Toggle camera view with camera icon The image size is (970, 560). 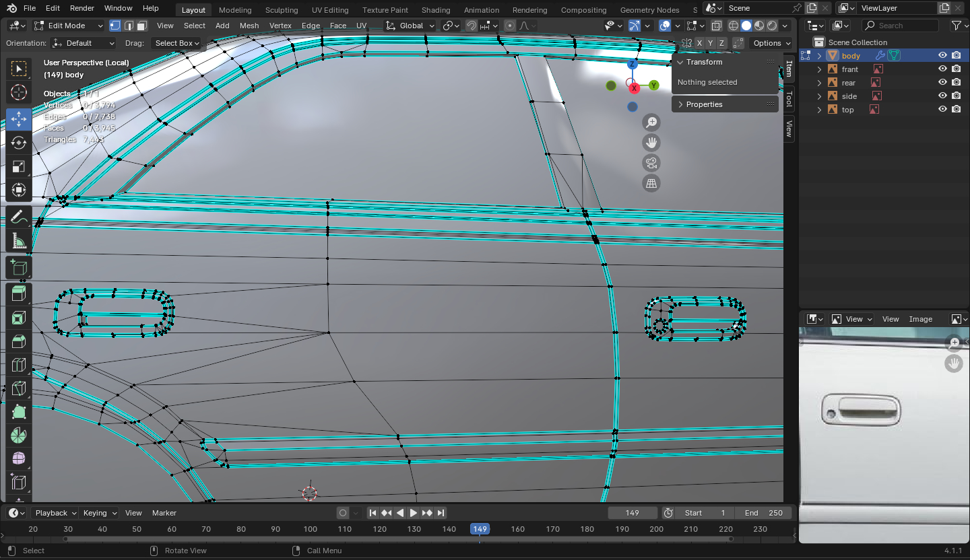click(x=651, y=163)
